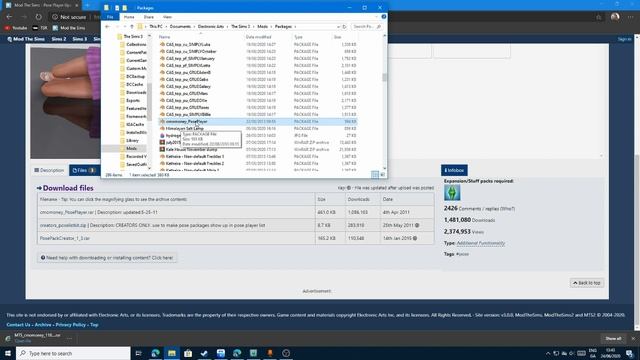
Task: Click the Privacy Policy footer link
Action: 71,325
